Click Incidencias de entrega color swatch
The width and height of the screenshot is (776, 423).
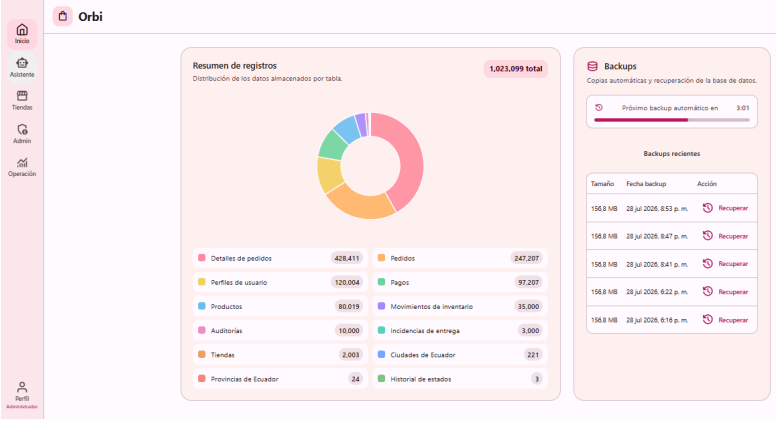tap(381, 330)
